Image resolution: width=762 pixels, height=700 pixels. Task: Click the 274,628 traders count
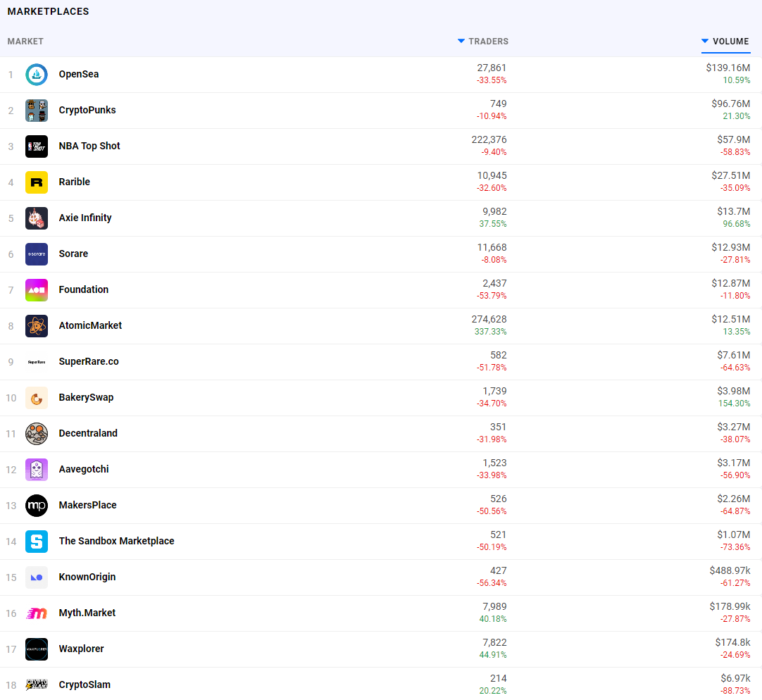point(489,320)
